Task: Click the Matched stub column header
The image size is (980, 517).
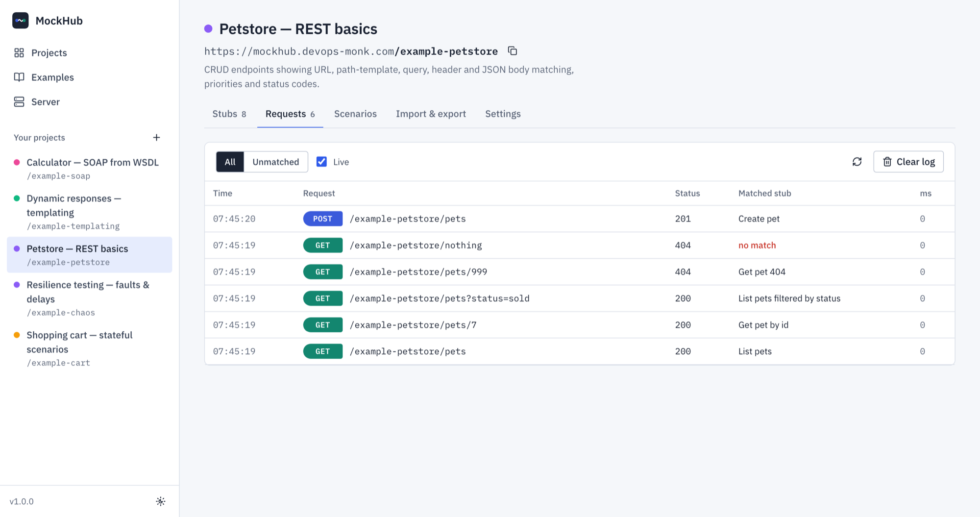Action: point(764,193)
